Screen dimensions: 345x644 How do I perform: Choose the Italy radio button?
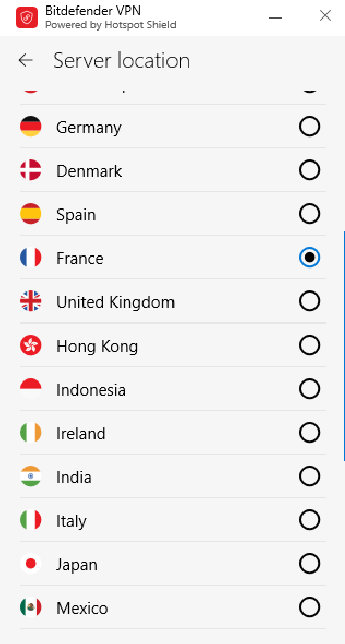(310, 520)
